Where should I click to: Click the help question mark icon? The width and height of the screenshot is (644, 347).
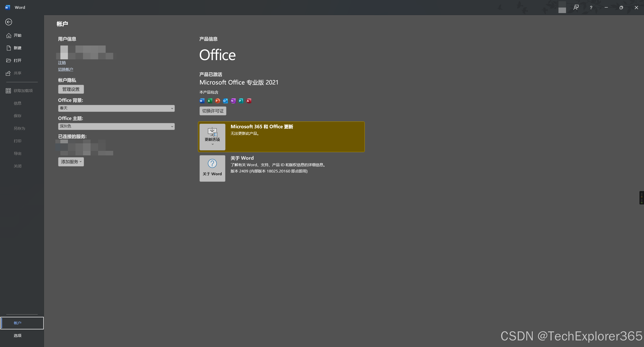(x=591, y=8)
